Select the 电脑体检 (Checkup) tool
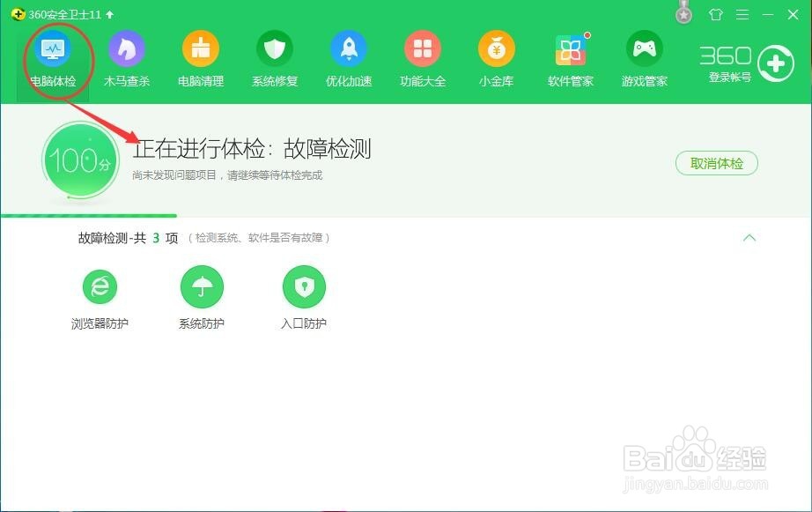This screenshot has height=512, width=812. point(55,57)
